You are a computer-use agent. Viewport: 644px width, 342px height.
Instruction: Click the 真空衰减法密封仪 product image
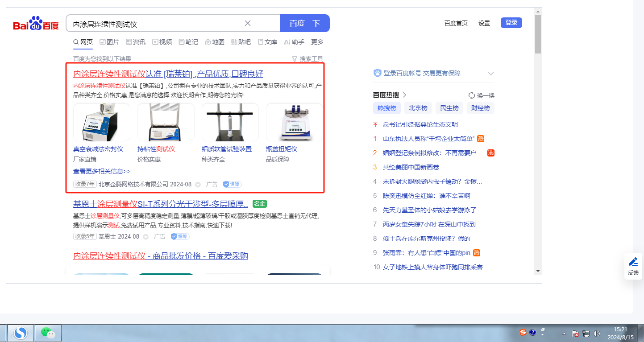(102, 122)
